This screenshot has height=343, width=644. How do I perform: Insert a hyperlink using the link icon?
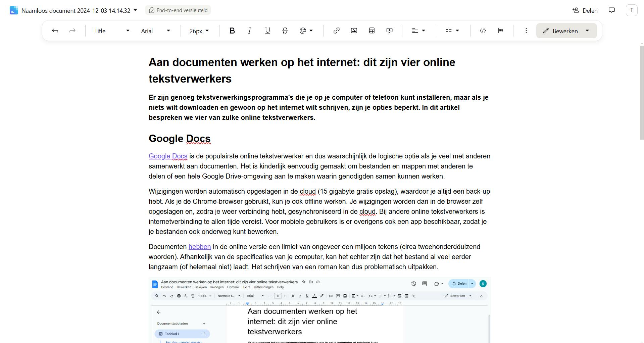(x=336, y=31)
